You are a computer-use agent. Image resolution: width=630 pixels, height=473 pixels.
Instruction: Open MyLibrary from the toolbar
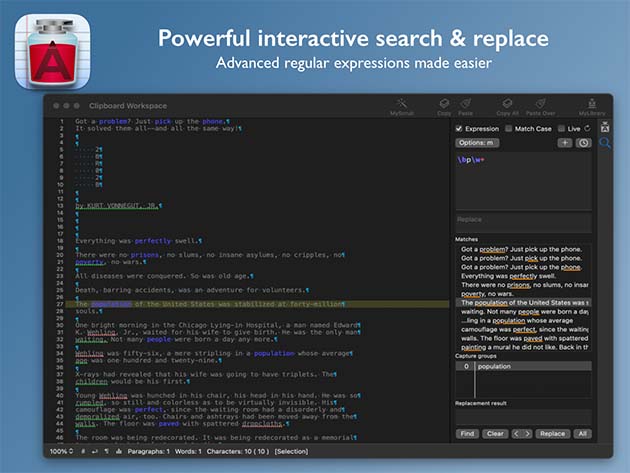tap(594, 105)
